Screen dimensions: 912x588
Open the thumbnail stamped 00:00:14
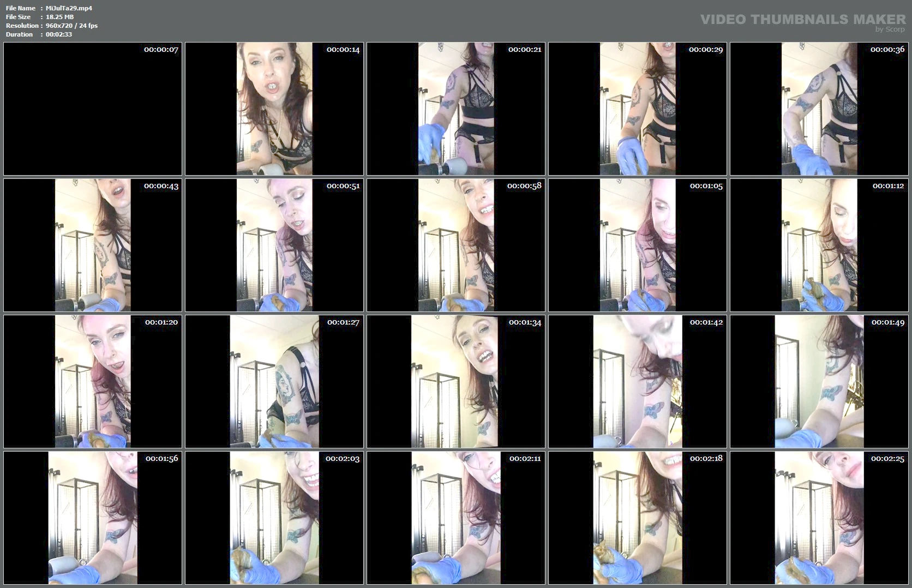coord(274,109)
